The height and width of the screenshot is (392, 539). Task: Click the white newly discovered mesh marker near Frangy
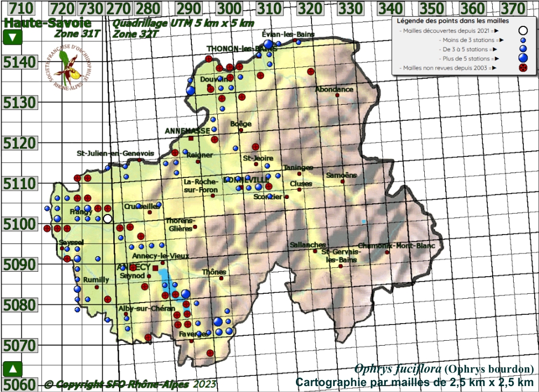point(107,218)
